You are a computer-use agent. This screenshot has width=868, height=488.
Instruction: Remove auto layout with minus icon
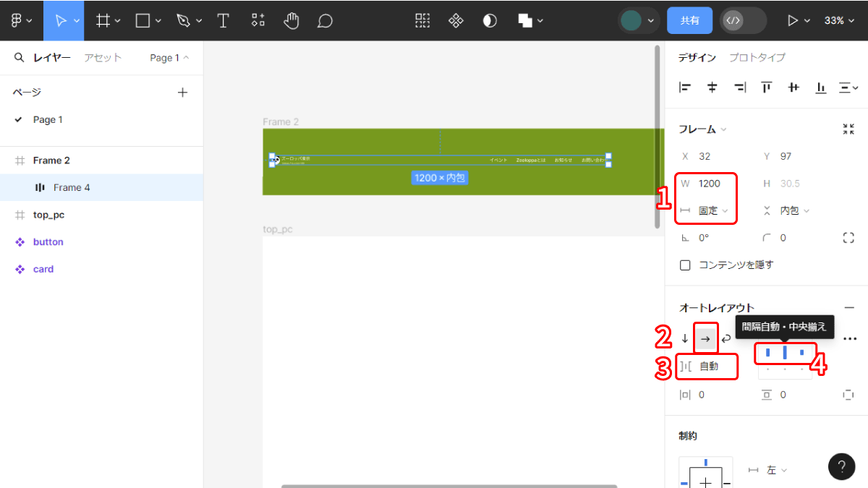coord(849,308)
